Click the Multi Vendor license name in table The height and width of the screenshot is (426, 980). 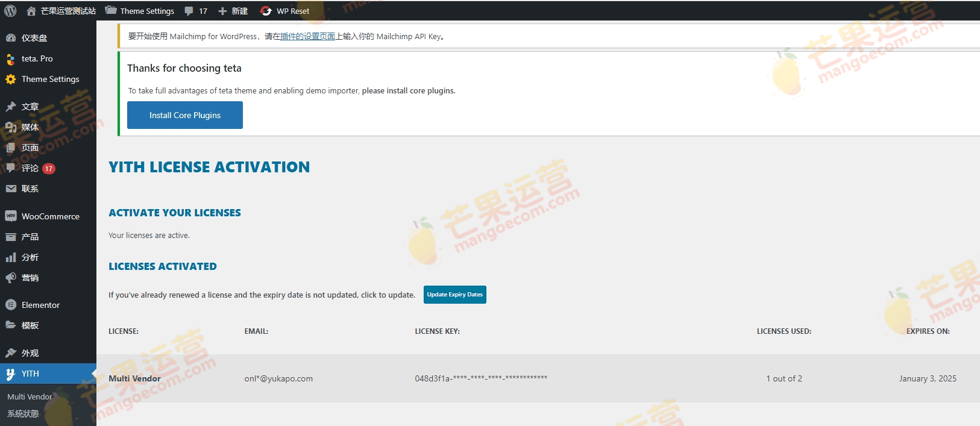pos(134,378)
